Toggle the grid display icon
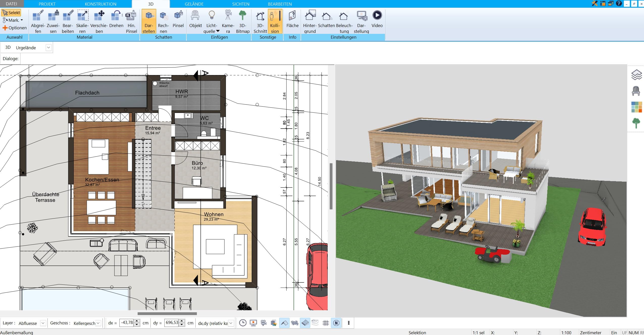 pos(326,323)
